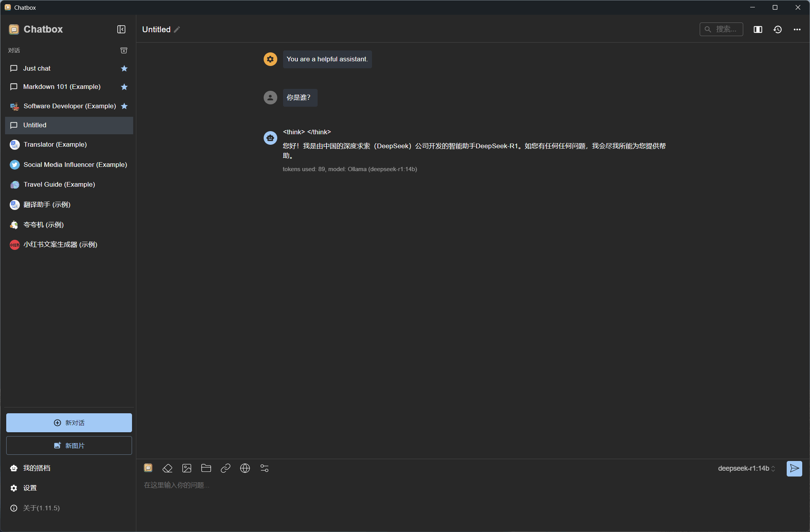Click the eraser icon to clear messages
The image size is (810, 532).
[x=167, y=468]
